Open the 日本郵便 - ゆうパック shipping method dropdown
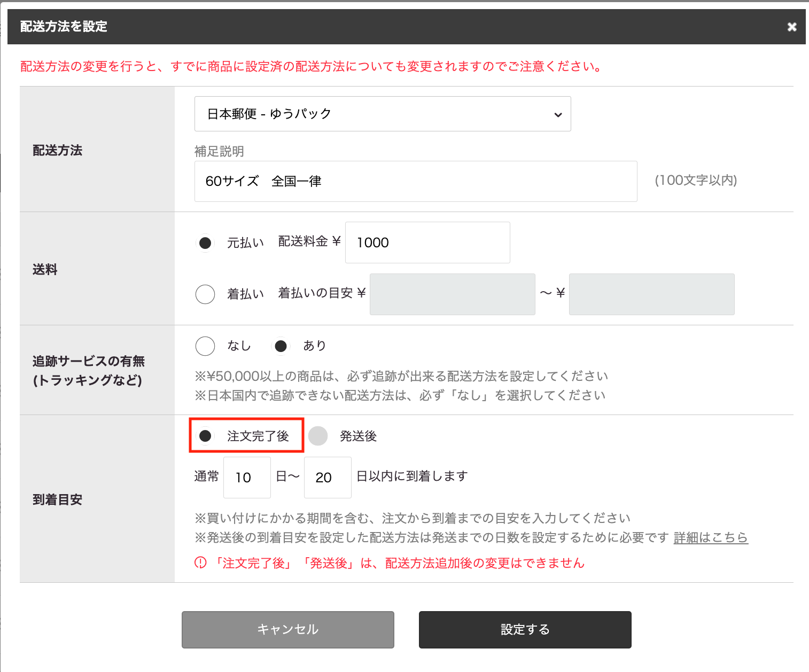 (383, 114)
